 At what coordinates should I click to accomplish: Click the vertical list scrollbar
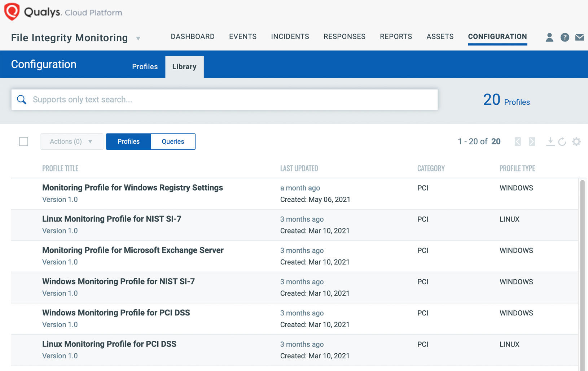point(582,274)
